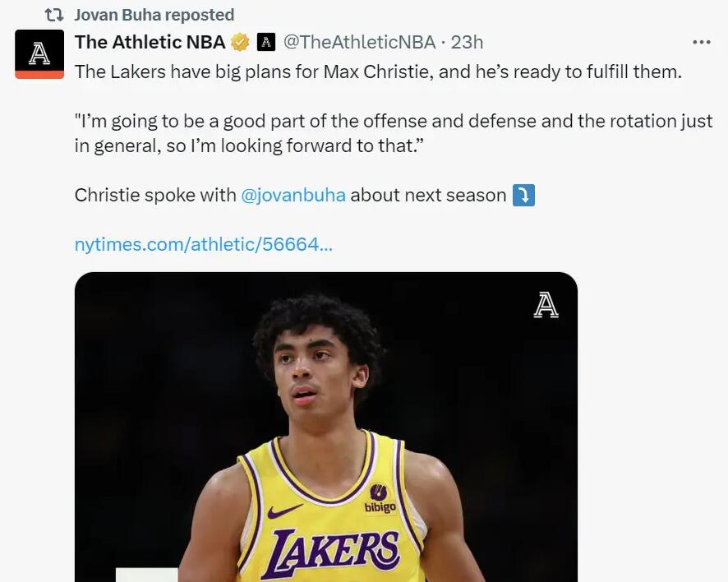The width and height of the screenshot is (728, 582).
Task: Click the blue curved arrow emoji
Action: coord(523,196)
